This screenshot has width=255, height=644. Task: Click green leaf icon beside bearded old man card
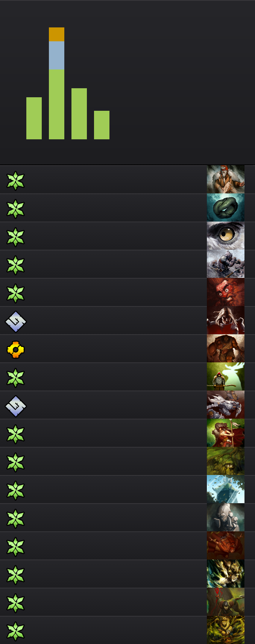point(15,181)
